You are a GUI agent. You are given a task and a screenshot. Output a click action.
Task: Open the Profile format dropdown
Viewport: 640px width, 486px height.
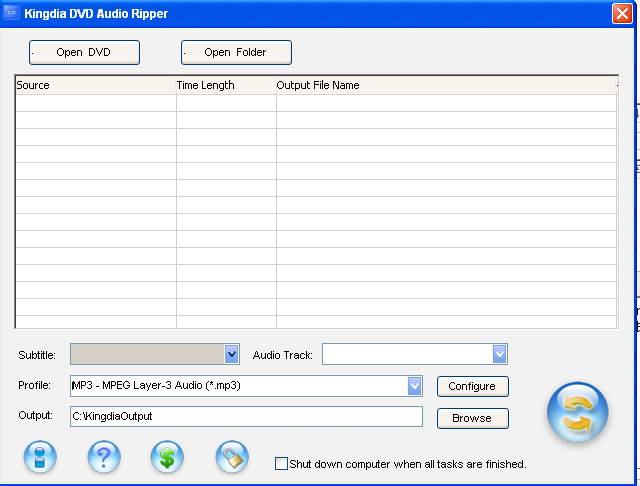coord(414,386)
